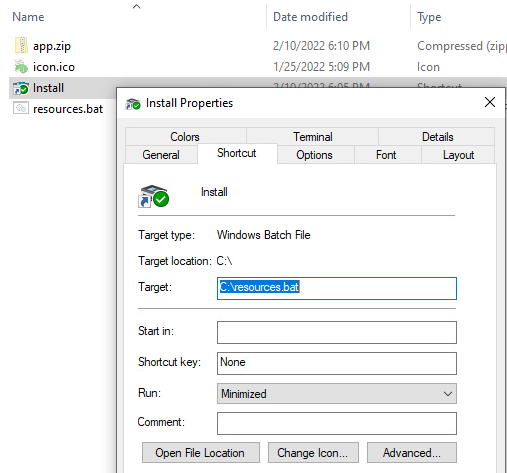Sort files by Date modified column

310,17
